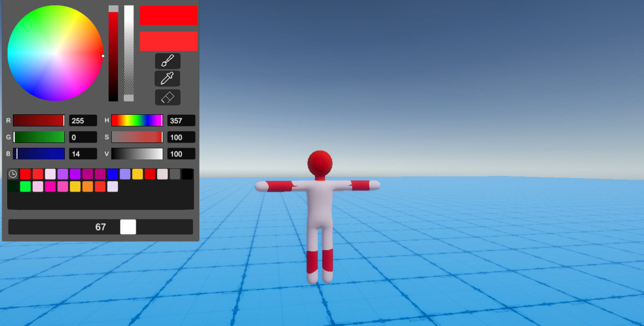Viewport: 644px width, 326px height.
Task: Click the R red channel slider
Action: click(39, 121)
